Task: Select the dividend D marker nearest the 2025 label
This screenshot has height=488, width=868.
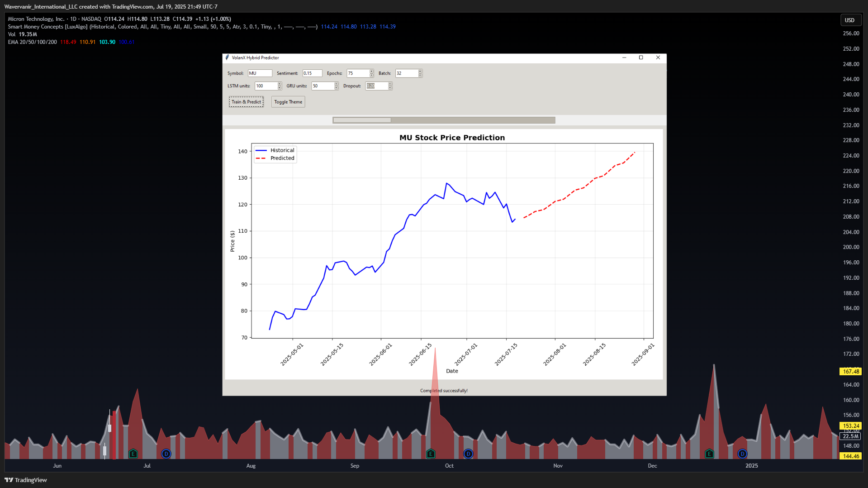Action: coord(742,454)
